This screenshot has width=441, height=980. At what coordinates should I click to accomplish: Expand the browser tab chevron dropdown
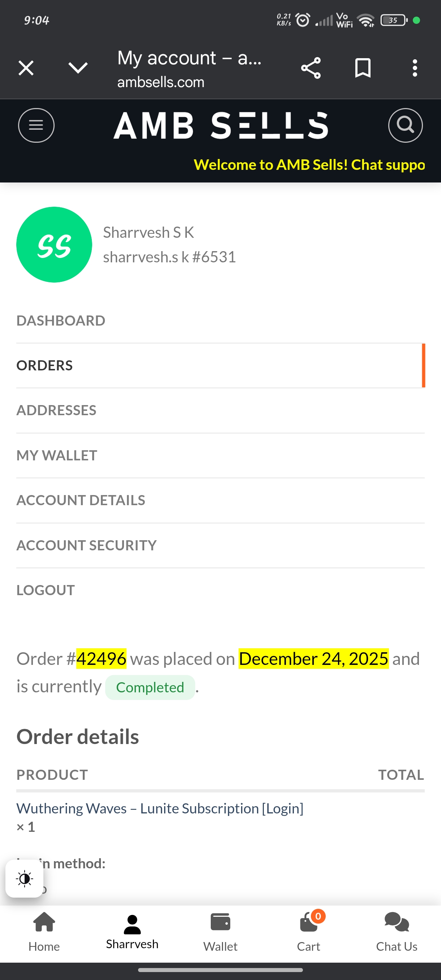pos(78,69)
